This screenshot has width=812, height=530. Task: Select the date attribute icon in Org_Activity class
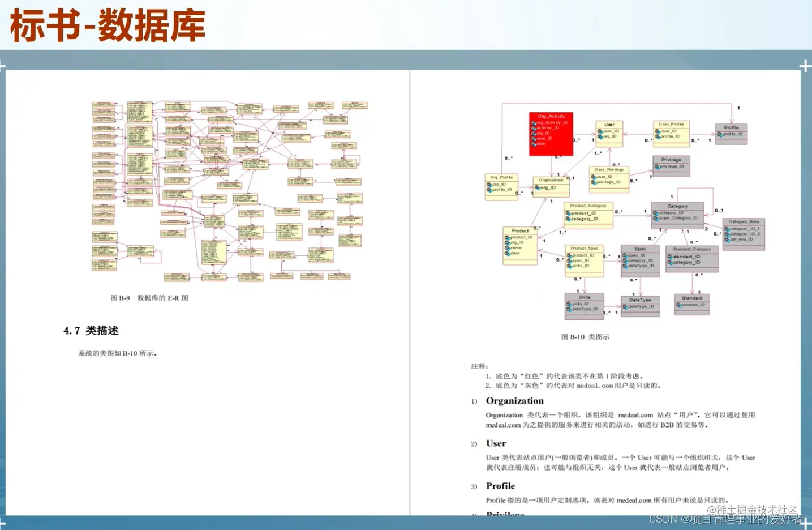(535, 144)
